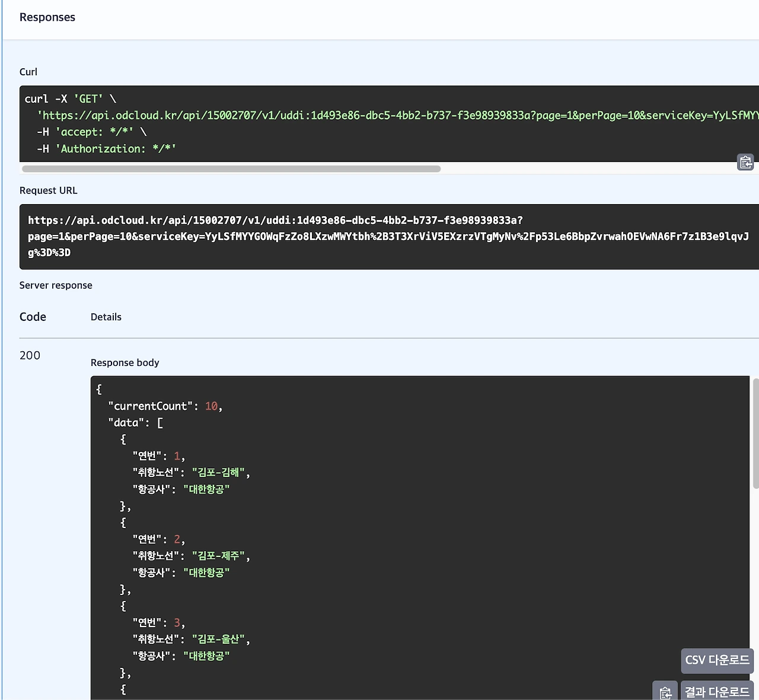
Task: Click the -H 'Authorization: */*' line
Action: tap(107, 149)
